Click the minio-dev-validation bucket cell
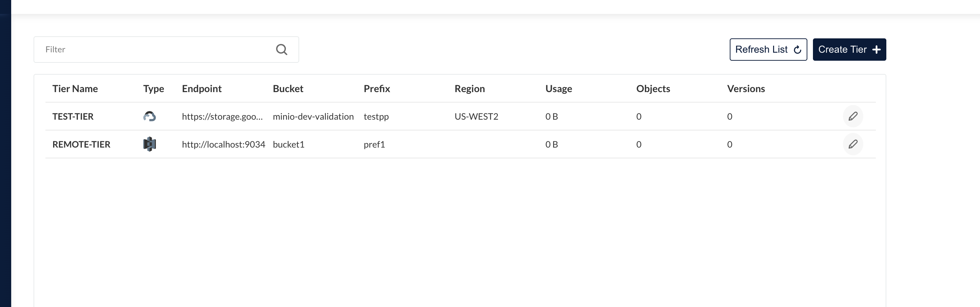 tap(313, 117)
